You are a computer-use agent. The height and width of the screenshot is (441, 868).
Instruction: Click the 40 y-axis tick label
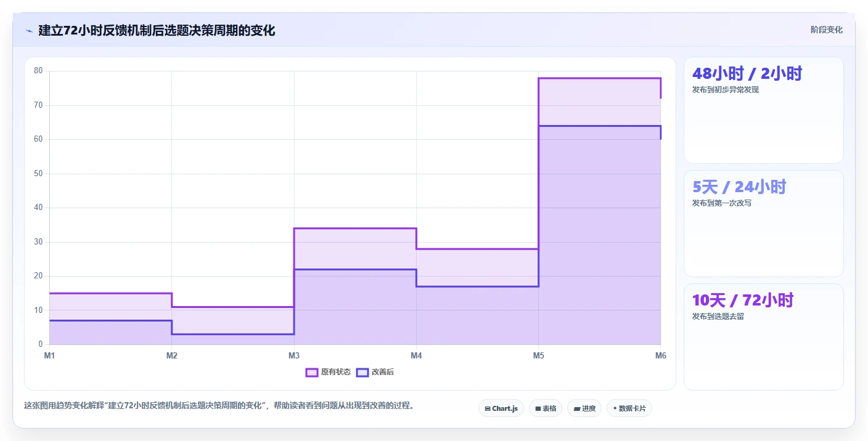pyautogui.click(x=38, y=208)
